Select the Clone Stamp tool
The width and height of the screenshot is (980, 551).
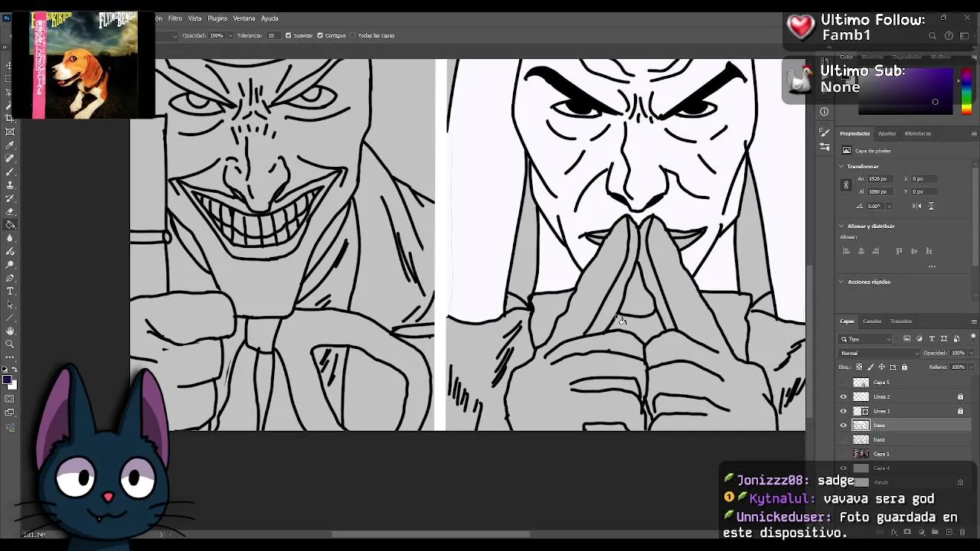point(10,184)
